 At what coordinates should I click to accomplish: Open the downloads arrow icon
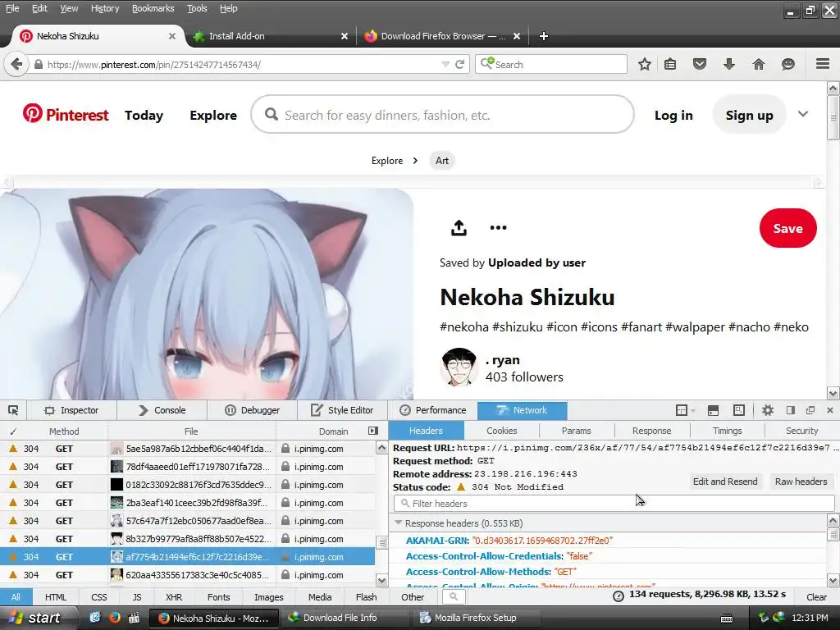[x=728, y=64]
